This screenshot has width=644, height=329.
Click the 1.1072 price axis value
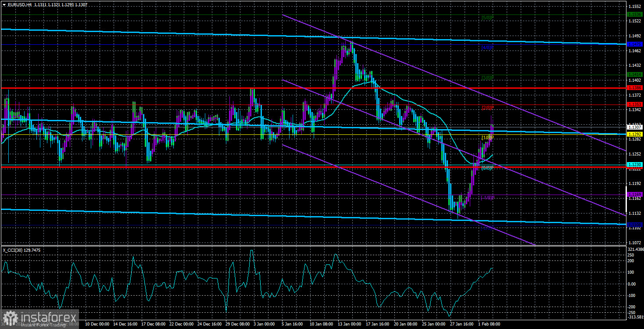click(x=634, y=242)
